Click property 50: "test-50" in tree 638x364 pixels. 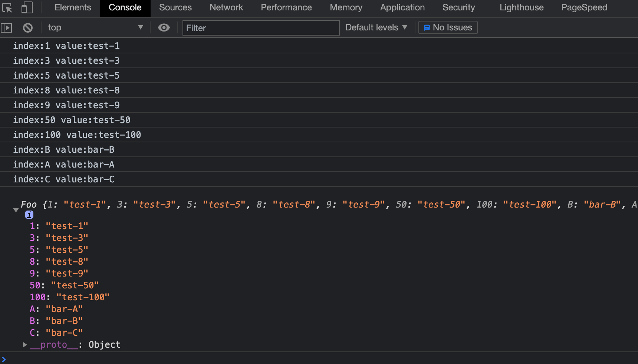65,285
